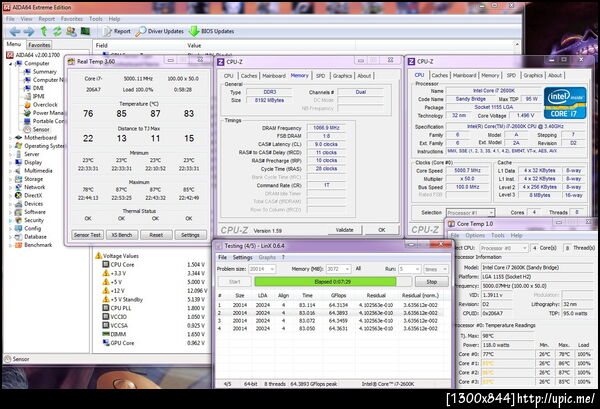600x409 pixels.
Task: Switch to the Favorites tab in AIDA64
Action: click(x=39, y=45)
